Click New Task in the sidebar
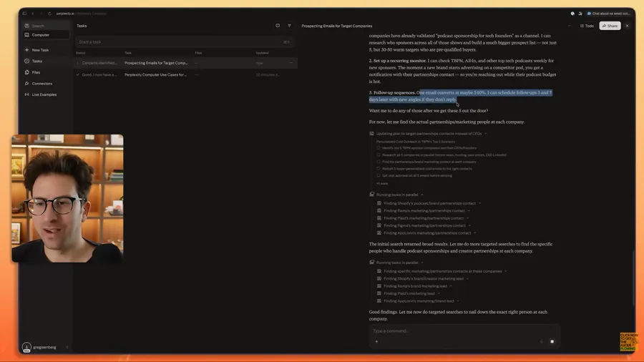 click(40, 50)
